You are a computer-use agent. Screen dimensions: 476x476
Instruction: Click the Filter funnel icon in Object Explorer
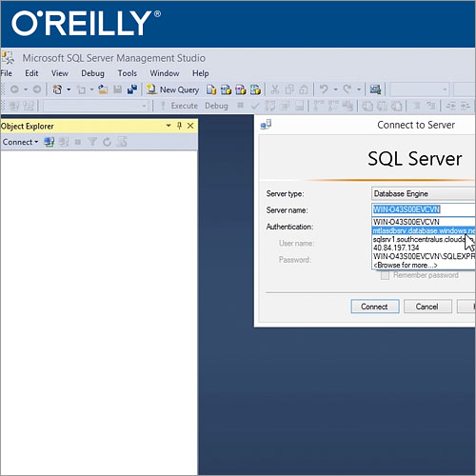pos(92,142)
